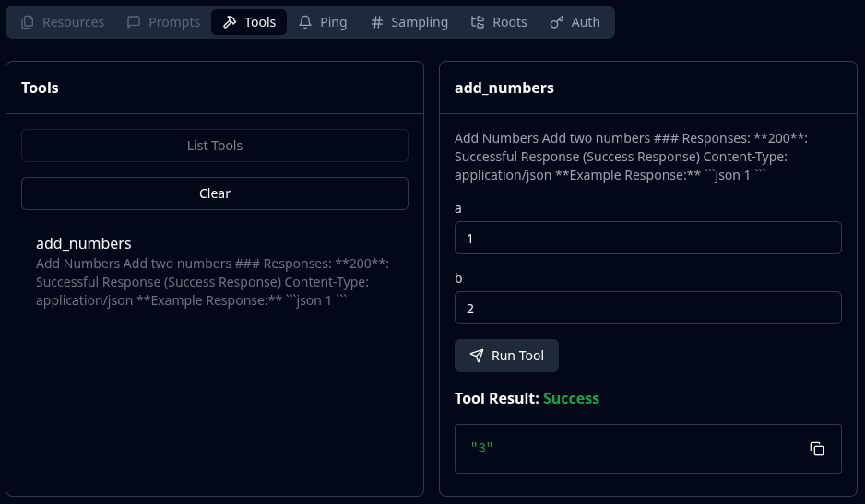Click the add_numbers description in tools list

212,282
